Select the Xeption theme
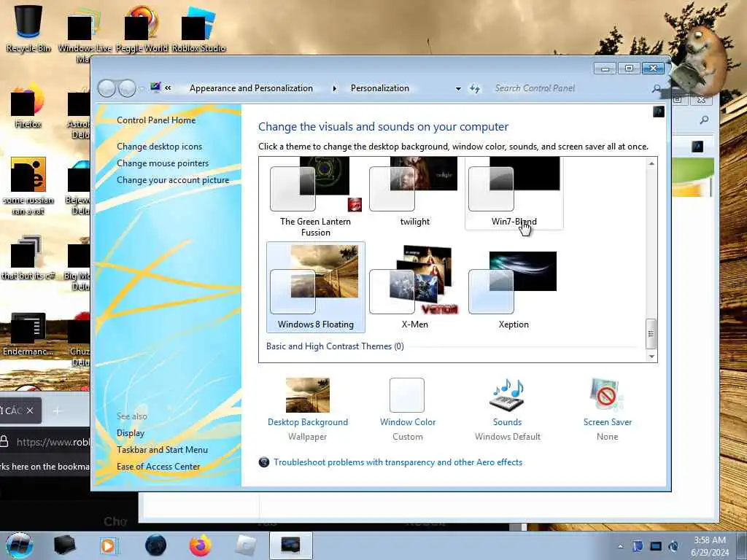747x560 pixels. pos(514,287)
